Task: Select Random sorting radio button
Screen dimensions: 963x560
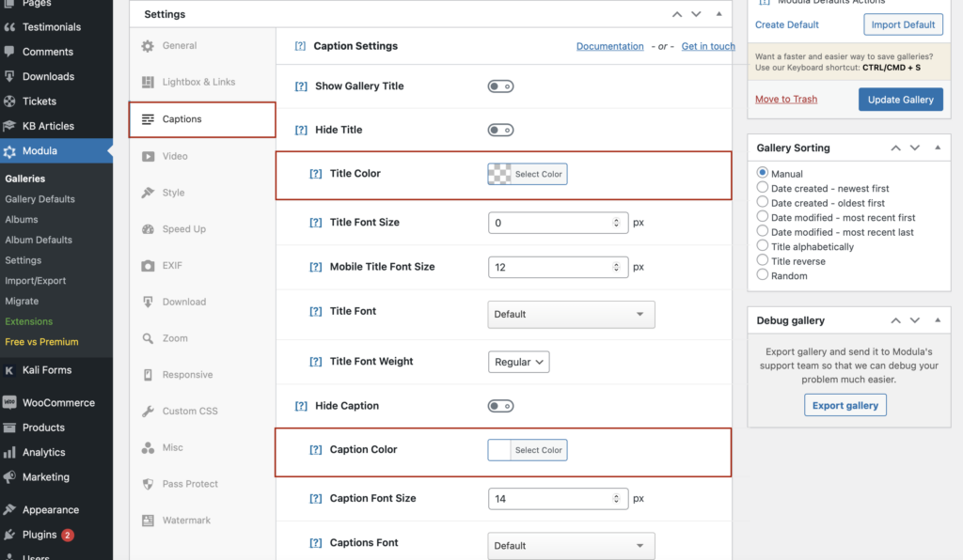Action: [x=762, y=274]
